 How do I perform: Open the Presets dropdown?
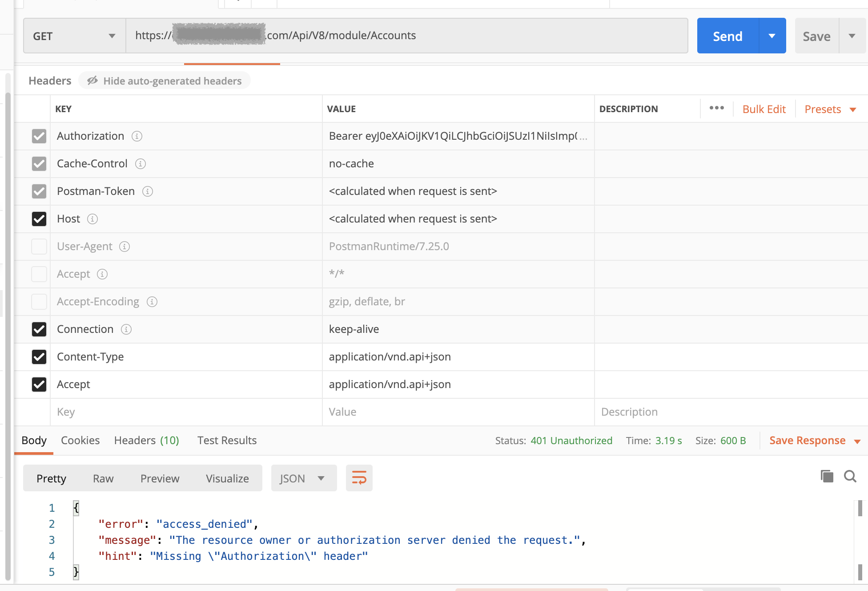pos(830,109)
